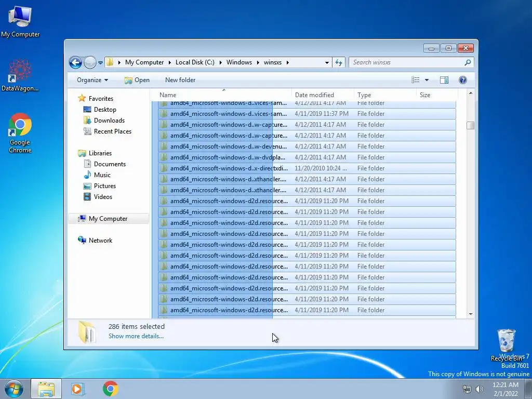Select My Computer in the address breadcrumb
Viewport: 532px width, 399px height.
(x=144, y=62)
